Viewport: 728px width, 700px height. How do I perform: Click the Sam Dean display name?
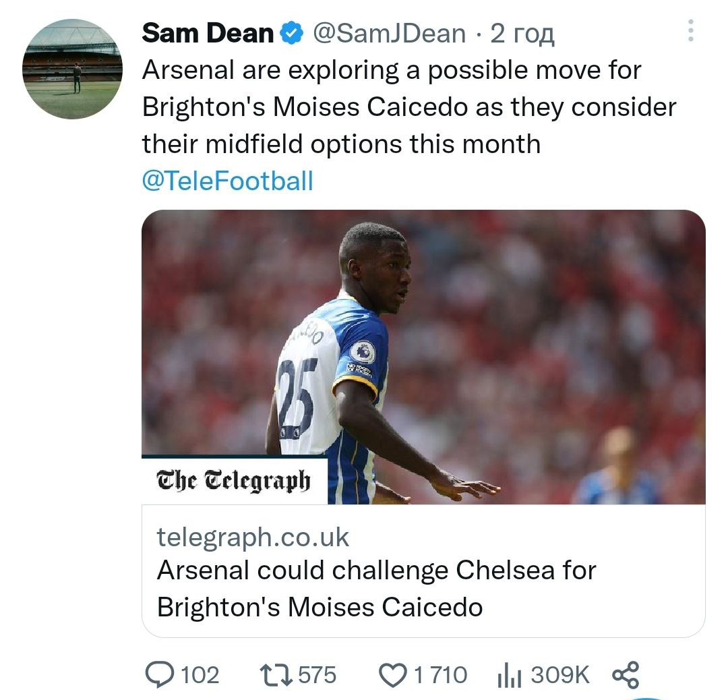pos(208,33)
